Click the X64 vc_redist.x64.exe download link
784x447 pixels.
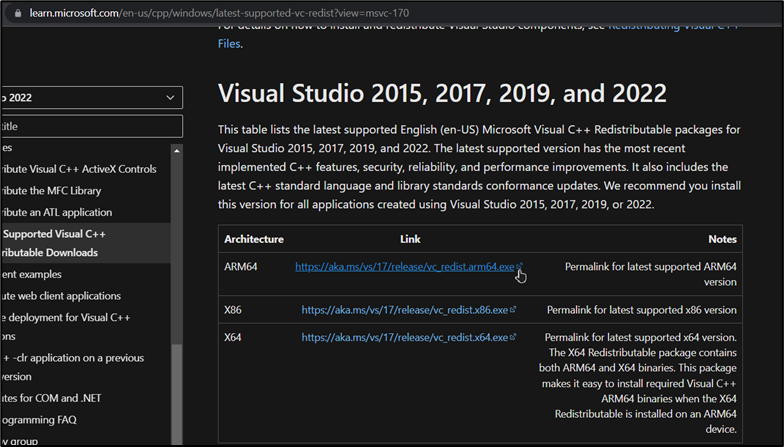pos(404,337)
